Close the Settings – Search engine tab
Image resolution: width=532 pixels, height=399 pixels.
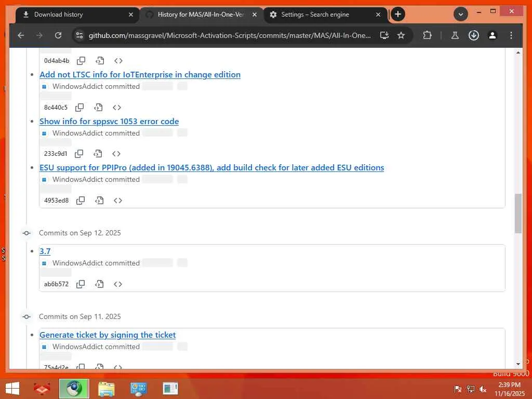click(378, 15)
